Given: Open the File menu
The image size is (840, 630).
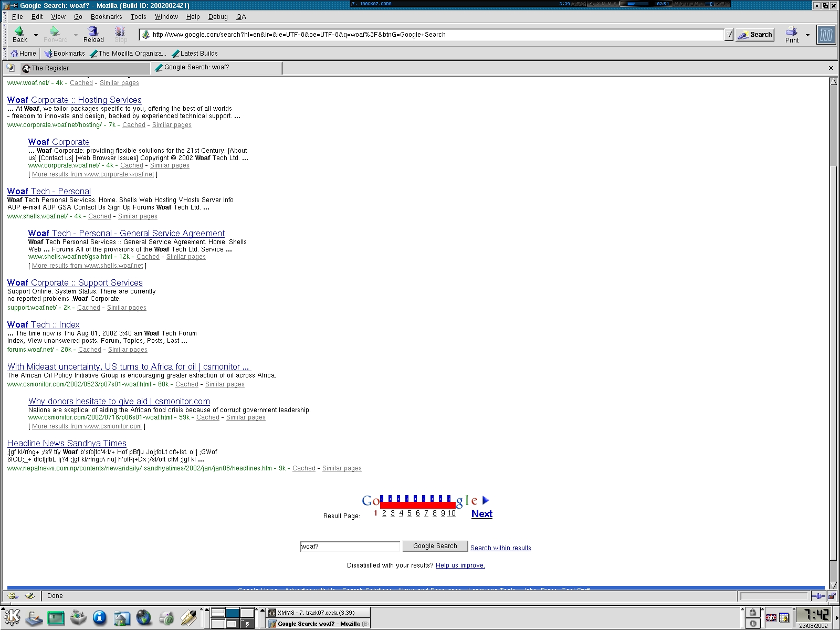Looking at the screenshot, I should click(17, 16).
